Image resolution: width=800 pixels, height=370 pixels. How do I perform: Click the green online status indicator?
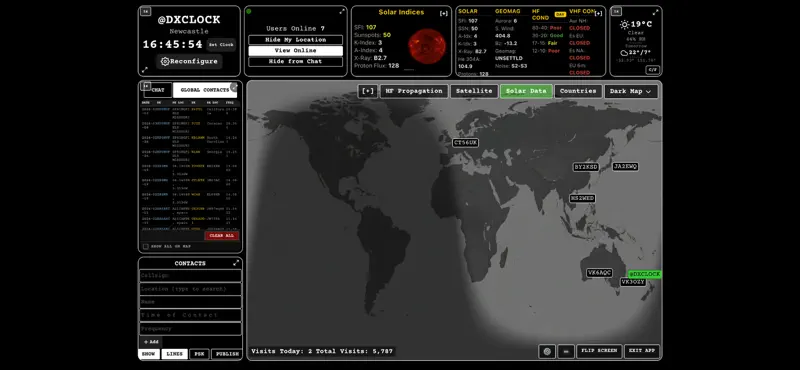tap(249, 11)
